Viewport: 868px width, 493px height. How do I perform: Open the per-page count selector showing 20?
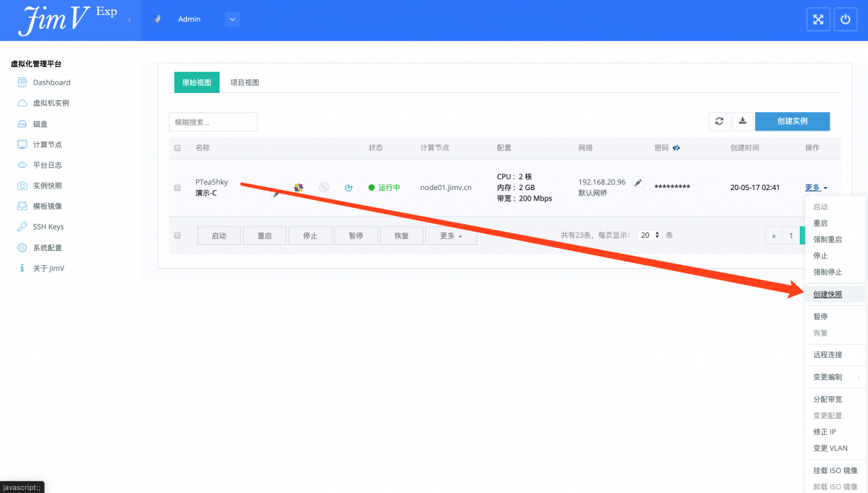pyautogui.click(x=649, y=235)
